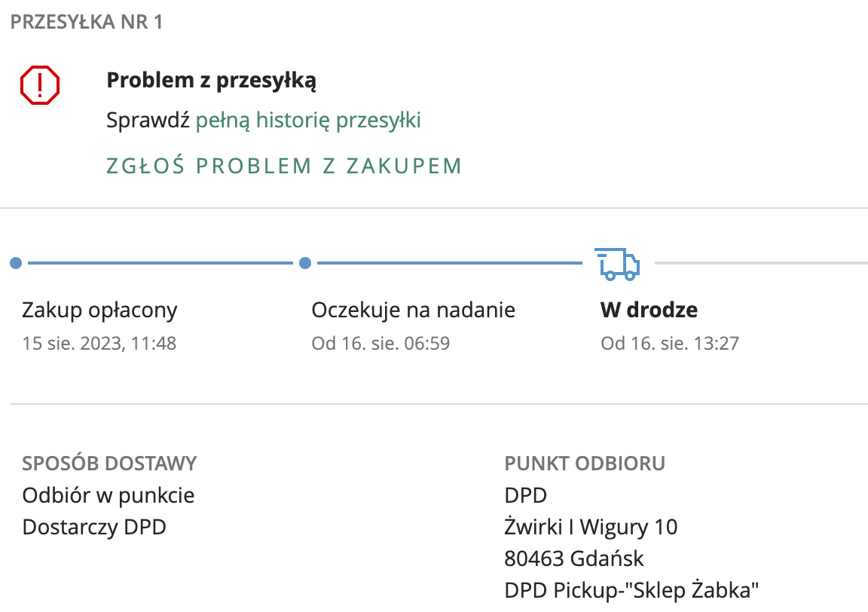Select the W drodze status label
Viewport: 868px width, 612px height.
click(x=649, y=310)
